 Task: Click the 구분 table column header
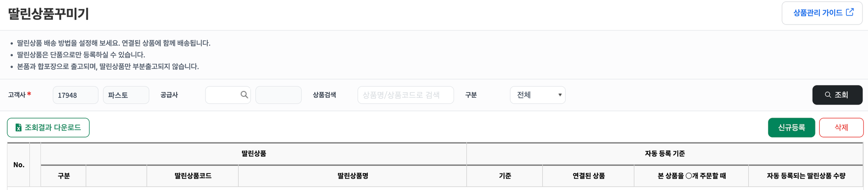tap(64, 176)
